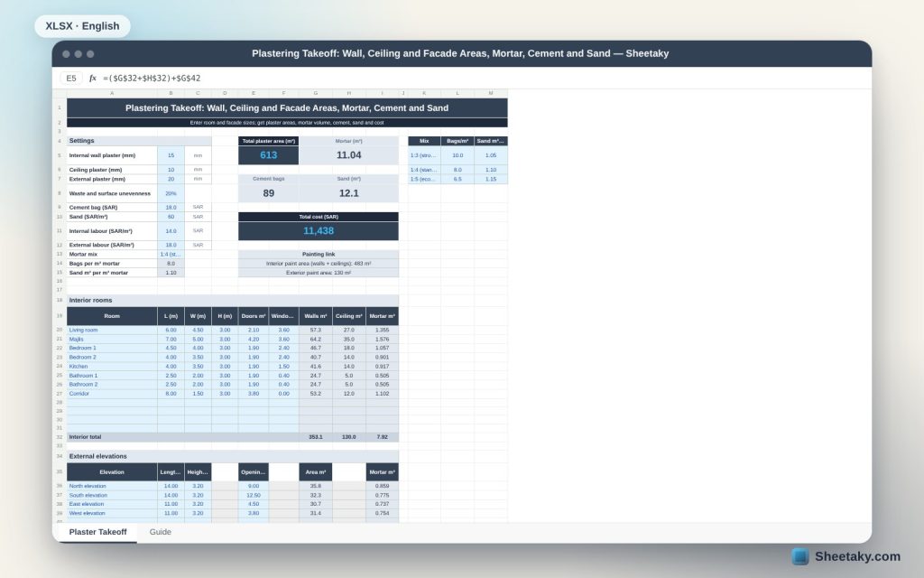The width and height of the screenshot is (924, 578).
Task: Select the Ceiling plaster value 10
Action: pos(171,169)
